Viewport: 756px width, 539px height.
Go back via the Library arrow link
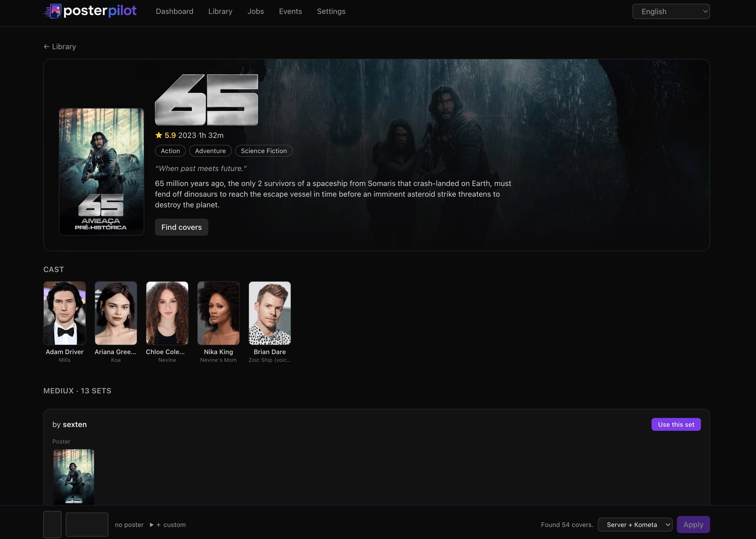pos(60,46)
